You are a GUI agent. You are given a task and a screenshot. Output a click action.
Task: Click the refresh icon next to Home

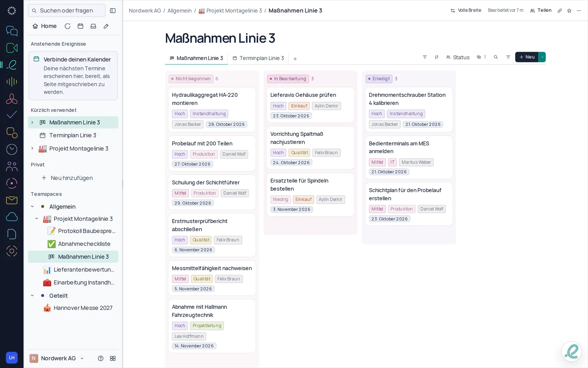68,26
